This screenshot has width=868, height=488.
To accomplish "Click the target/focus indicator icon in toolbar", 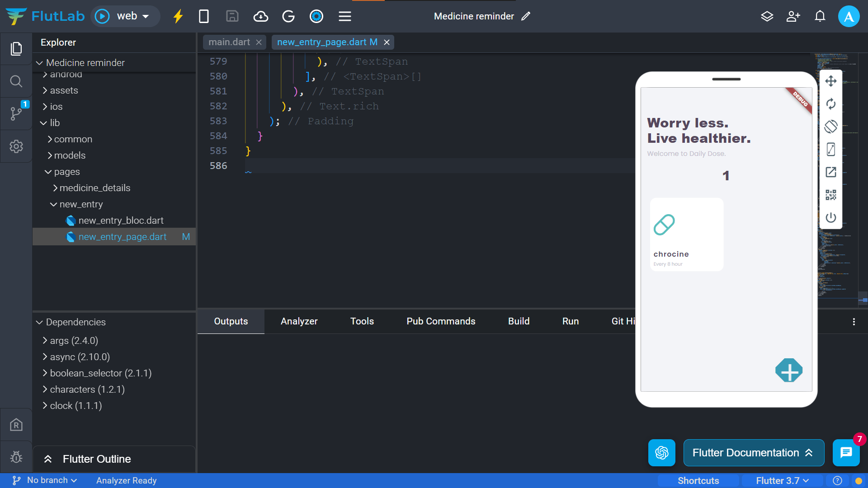I will 316,16.
